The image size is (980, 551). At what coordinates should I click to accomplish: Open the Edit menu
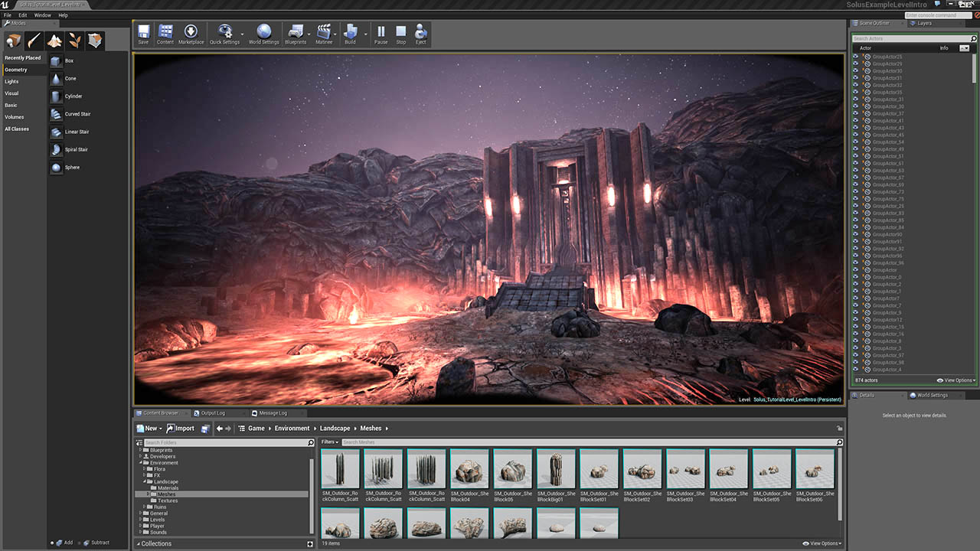pos(23,15)
